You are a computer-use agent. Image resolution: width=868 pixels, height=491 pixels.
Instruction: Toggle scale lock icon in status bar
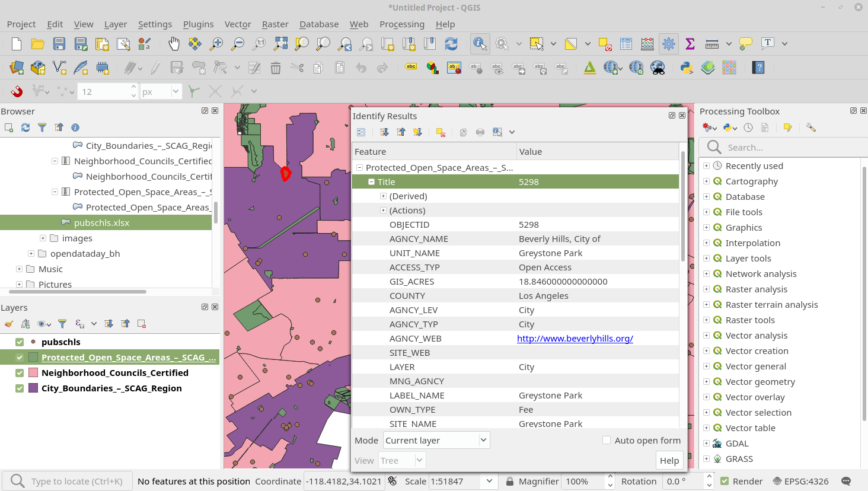pos(509,482)
